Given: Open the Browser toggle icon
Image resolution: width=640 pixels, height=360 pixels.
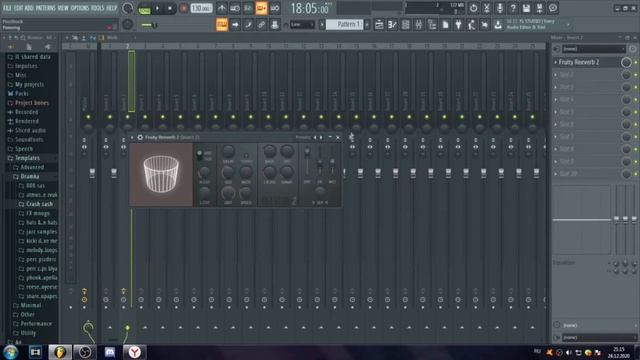Looking at the screenshot, I should point(432,24).
